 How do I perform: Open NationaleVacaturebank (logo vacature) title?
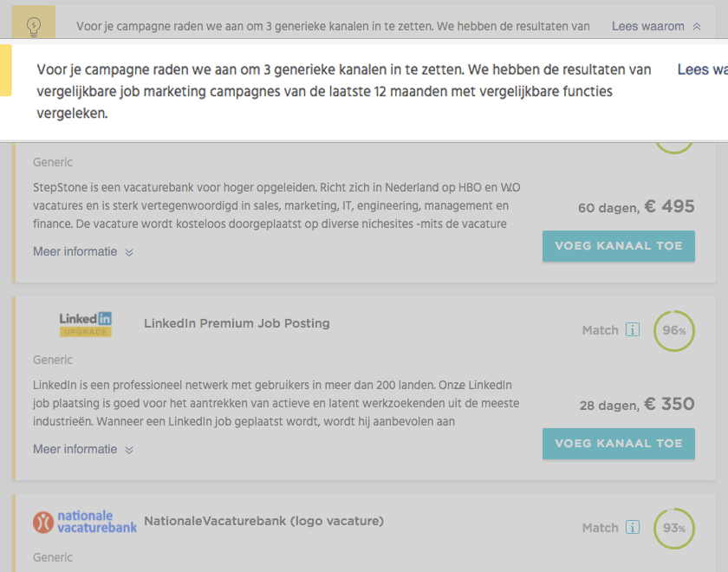[263, 521]
